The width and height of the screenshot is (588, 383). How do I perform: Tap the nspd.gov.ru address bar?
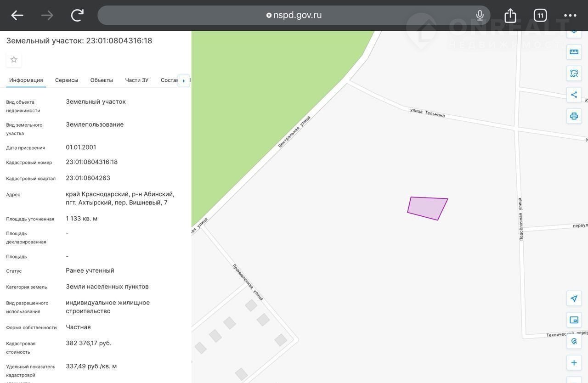(x=294, y=16)
